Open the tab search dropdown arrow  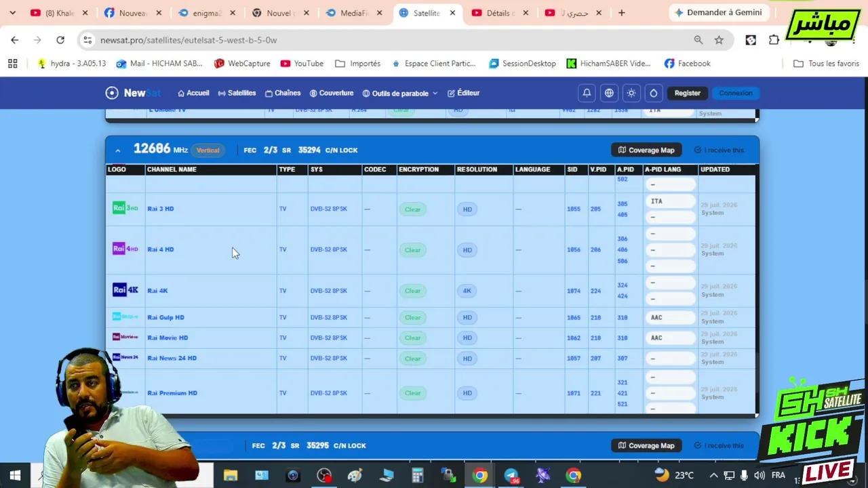point(12,13)
